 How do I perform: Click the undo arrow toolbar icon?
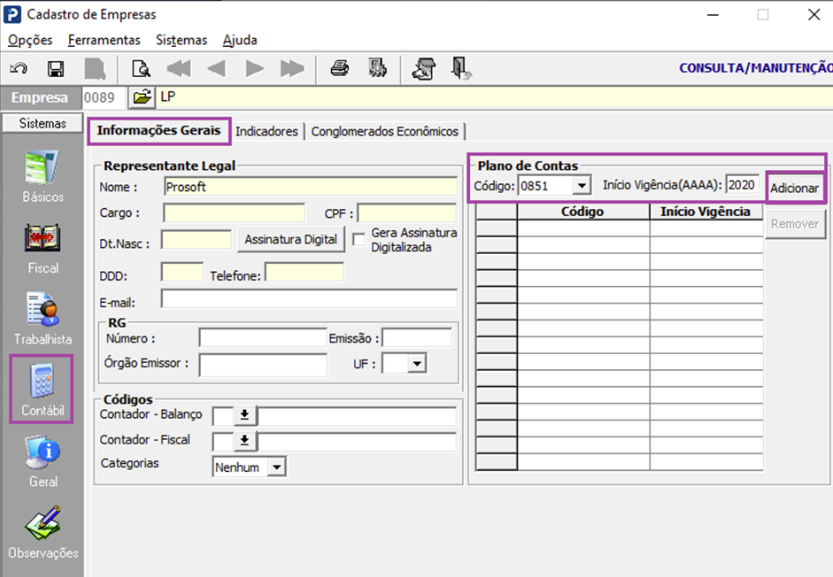point(18,69)
